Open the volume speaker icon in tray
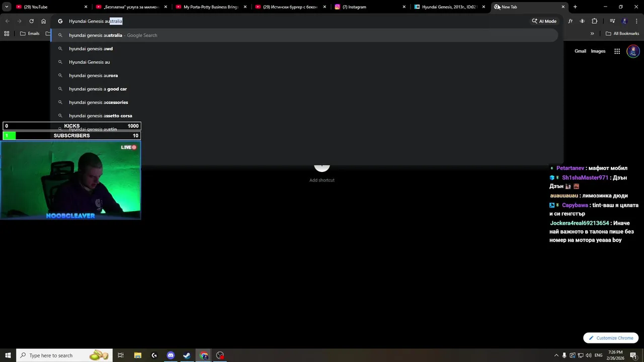 pos(589,355)
